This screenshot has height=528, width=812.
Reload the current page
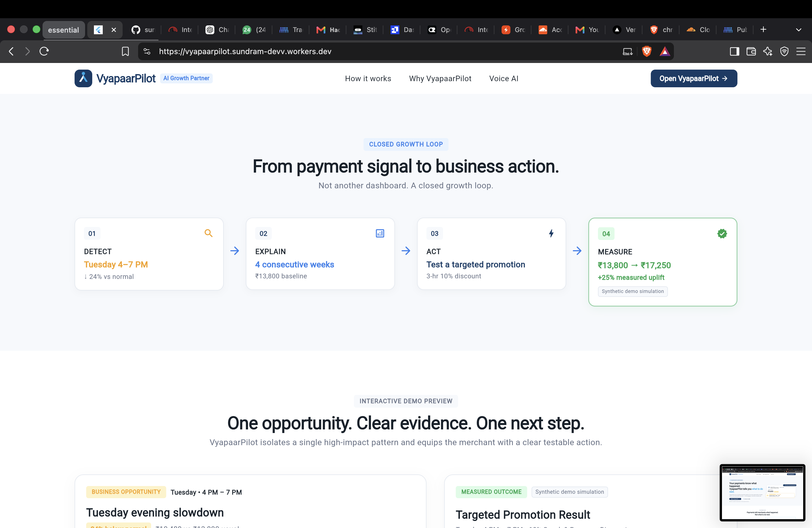click(44, 52)
